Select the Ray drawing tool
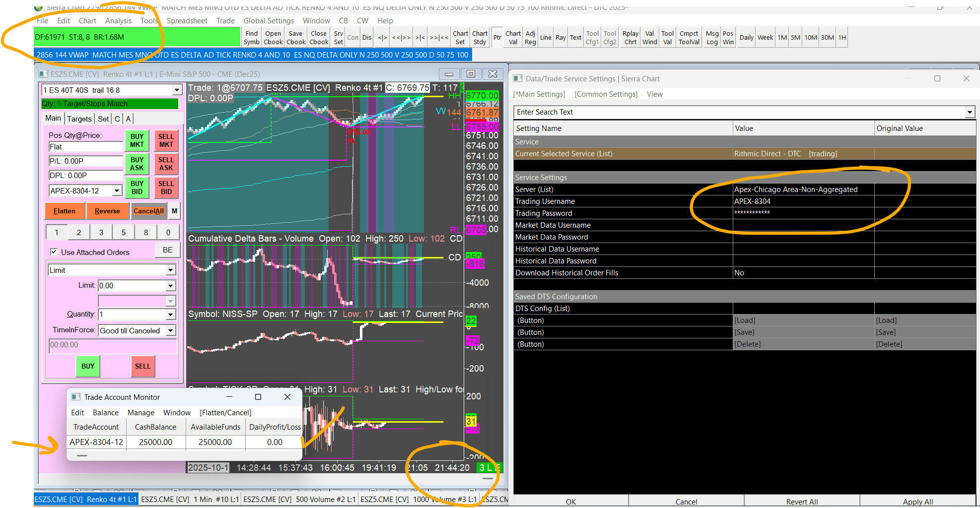 pos(560,38)
